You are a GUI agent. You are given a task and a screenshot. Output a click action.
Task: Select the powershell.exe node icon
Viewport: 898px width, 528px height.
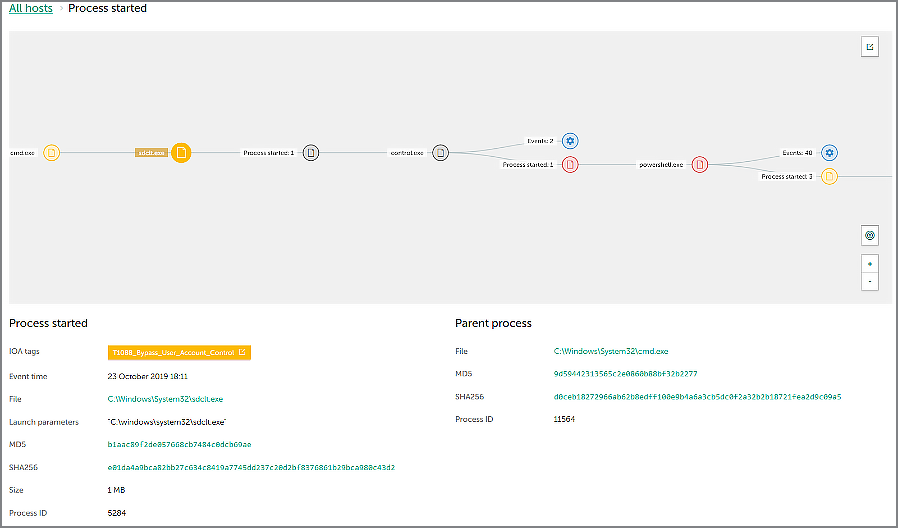[700, 164]
